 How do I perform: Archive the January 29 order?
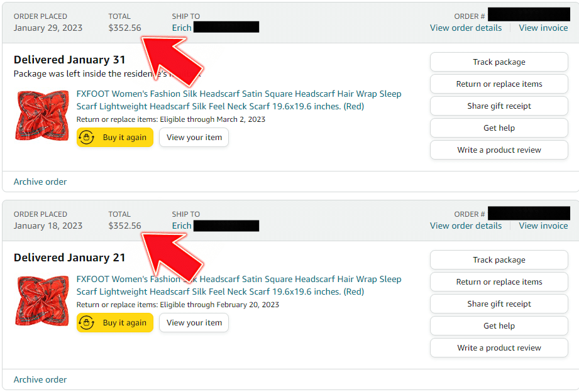coord(40,182)
